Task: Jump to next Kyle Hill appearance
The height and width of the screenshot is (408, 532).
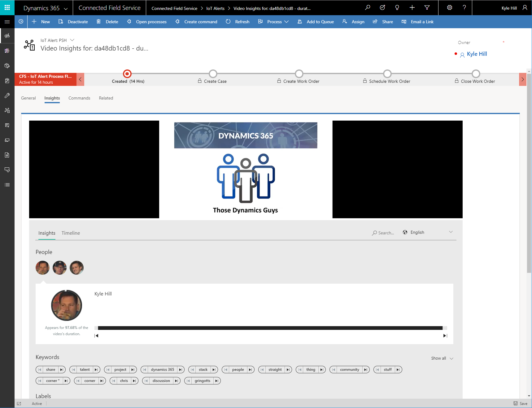Action: [x=445, y=336]
